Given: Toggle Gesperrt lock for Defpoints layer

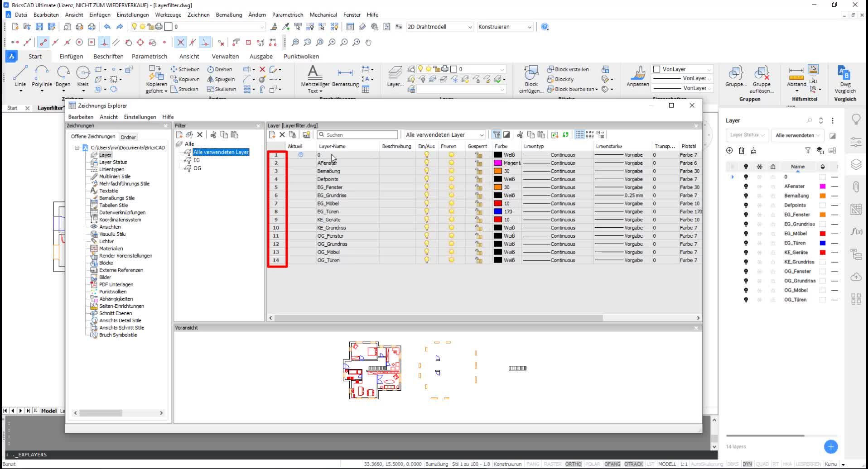Looking at the screenshot, I should point(478,179).
